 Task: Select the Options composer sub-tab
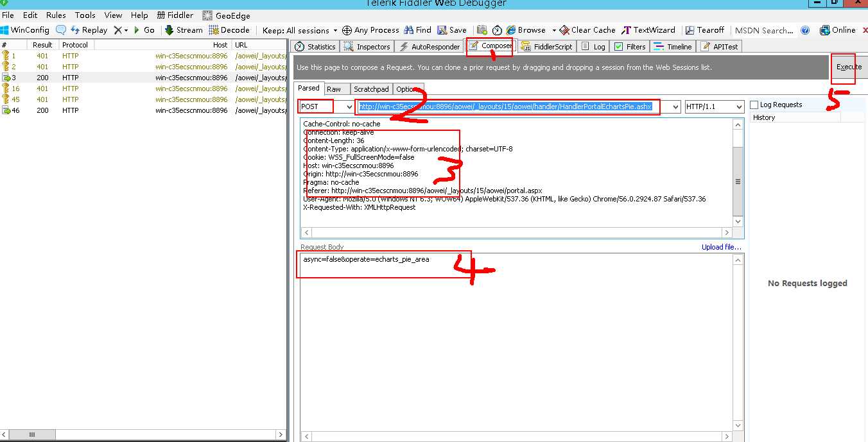[x=408, y=89]
